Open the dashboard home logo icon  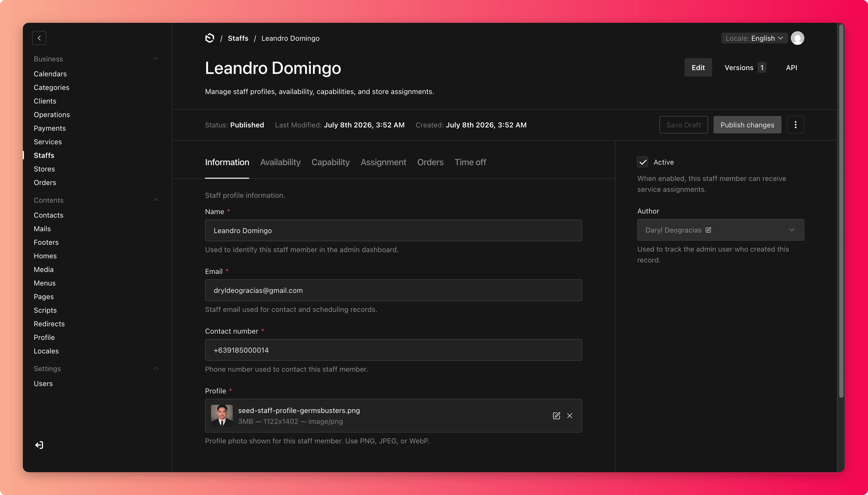pyautogui.click(x=210, y=38)
